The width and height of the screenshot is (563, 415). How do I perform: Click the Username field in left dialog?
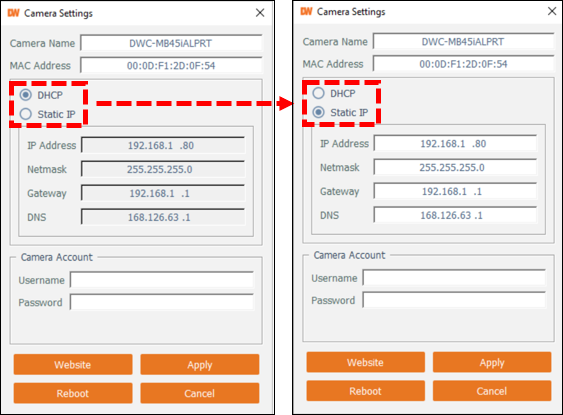pyautogui.click(x=162, y=280)
